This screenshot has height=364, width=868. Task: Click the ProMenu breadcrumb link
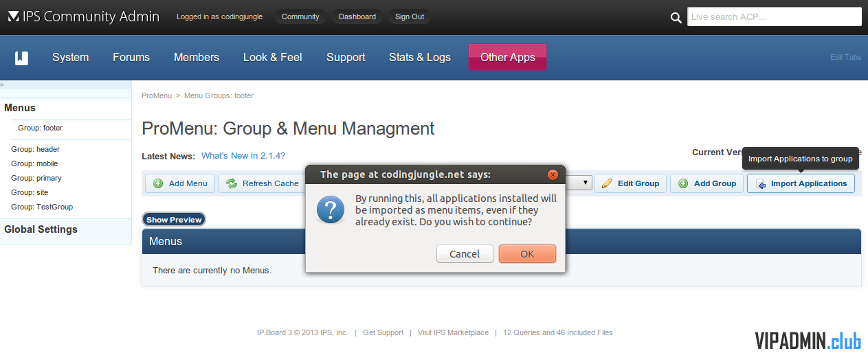[157, 95]
